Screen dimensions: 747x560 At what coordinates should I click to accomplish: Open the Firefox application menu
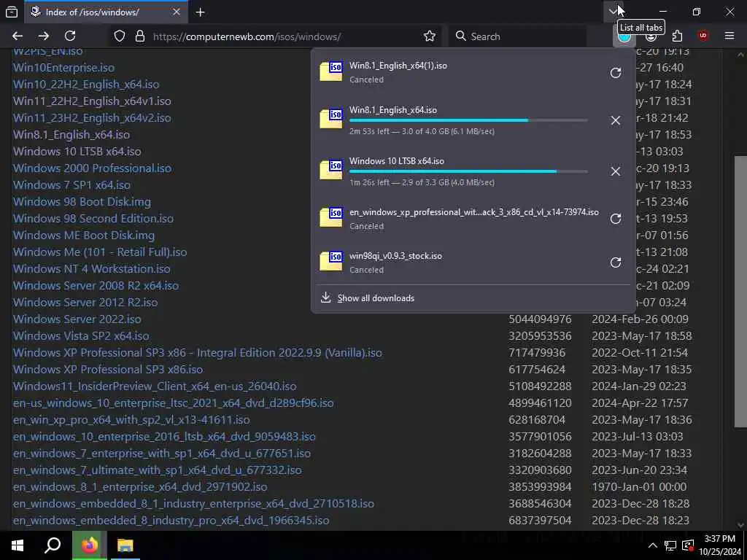pyautogui.click(x=729, y=36)
